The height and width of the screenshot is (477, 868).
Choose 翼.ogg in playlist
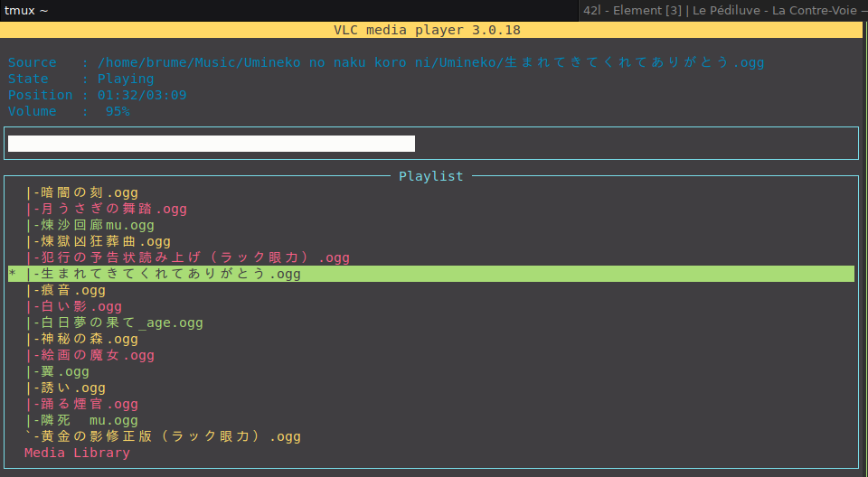point(58,371)
